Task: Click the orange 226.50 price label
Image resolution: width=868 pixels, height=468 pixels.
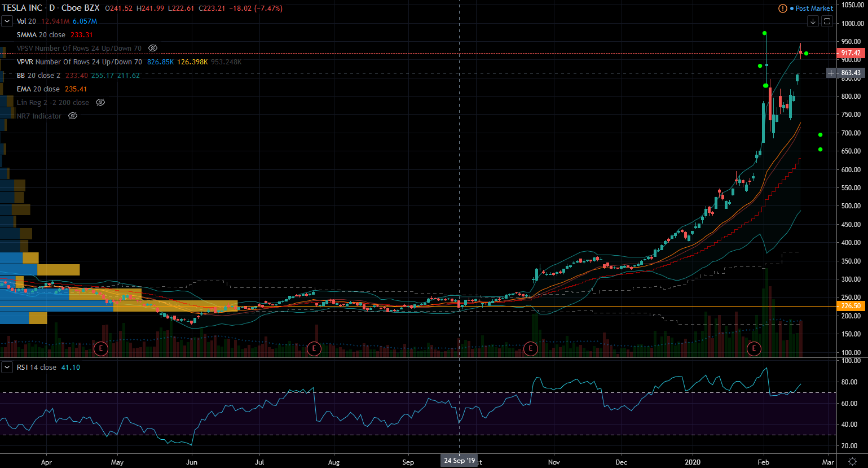Action: click(x=851, y=307)
